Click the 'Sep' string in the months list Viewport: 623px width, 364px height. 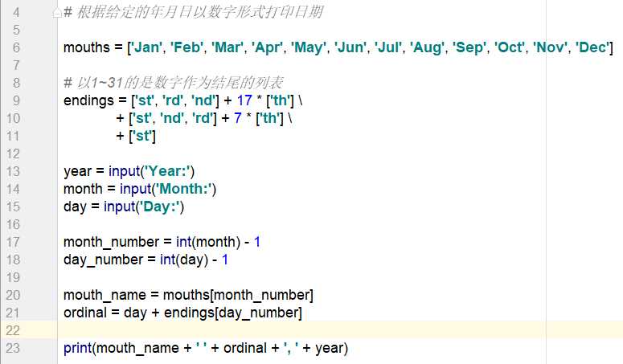469,47
